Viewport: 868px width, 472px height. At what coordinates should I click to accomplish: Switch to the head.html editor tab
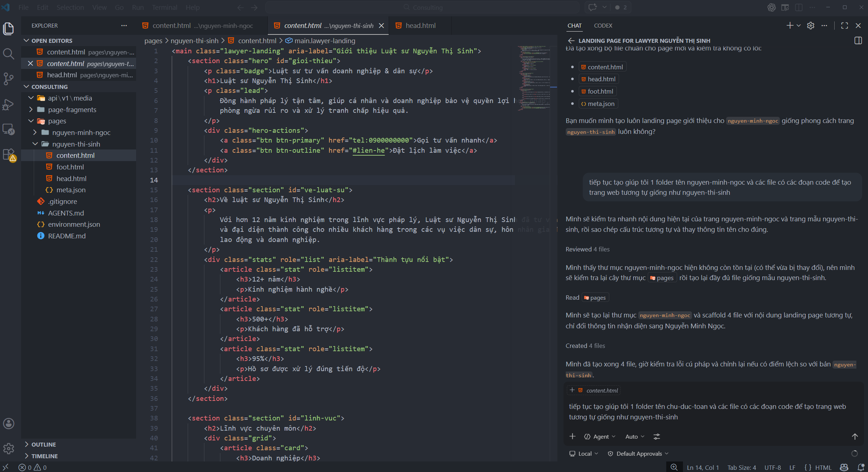(420, 26)
